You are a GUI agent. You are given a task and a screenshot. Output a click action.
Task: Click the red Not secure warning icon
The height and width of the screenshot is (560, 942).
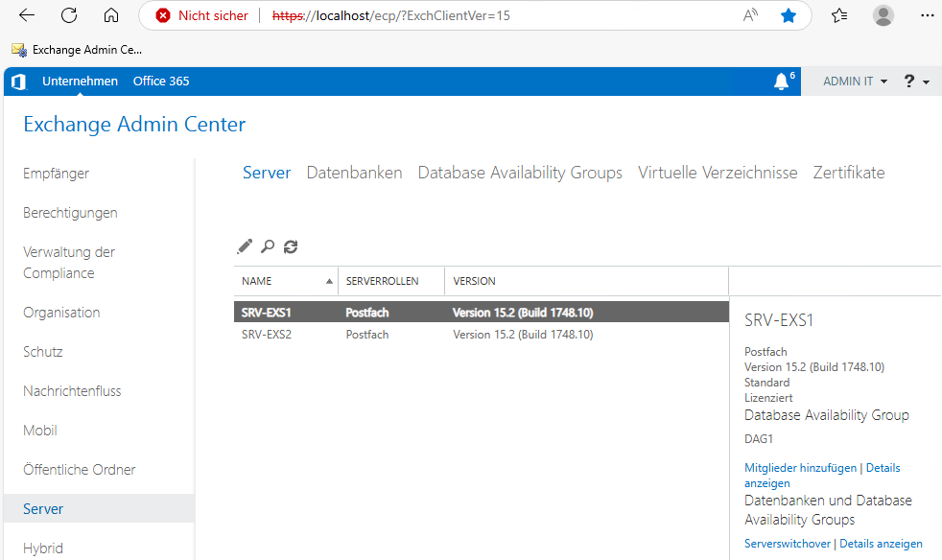(163, 15)
